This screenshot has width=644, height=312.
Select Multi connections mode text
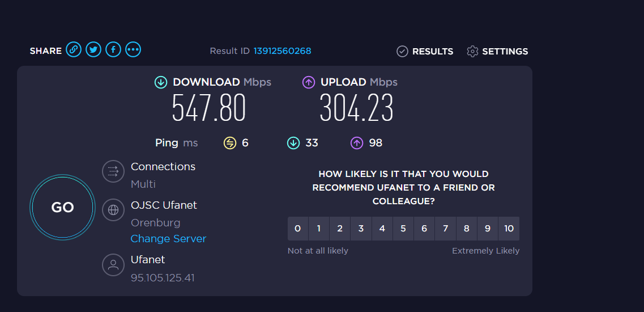(143, 184)
